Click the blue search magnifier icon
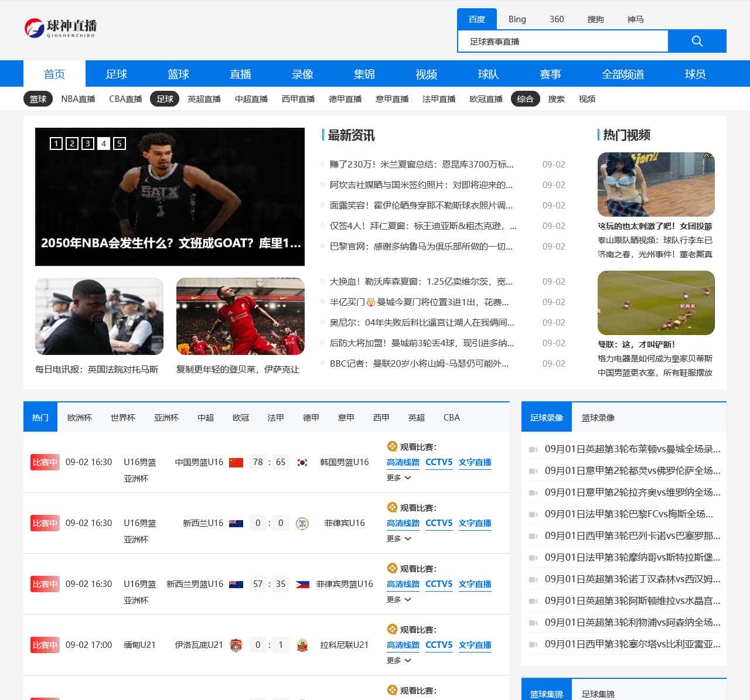Screen dimensions: 750x700 pos(697,41)
